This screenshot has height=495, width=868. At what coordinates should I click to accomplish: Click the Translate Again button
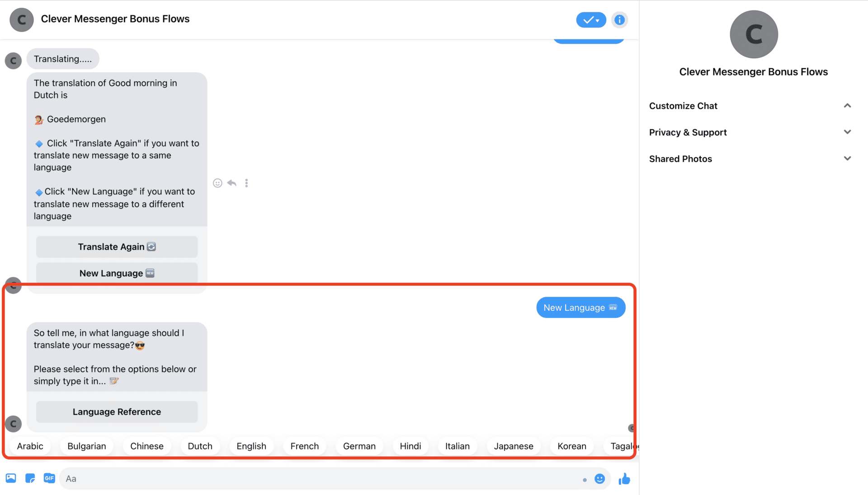117,247
